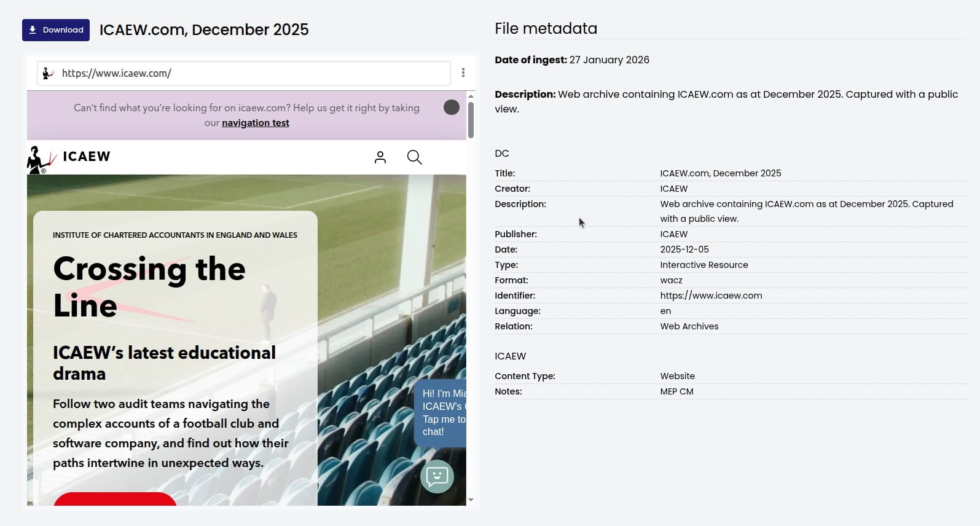Click the Web Archives relation value
Screen dimensions: 980x526
689,326
